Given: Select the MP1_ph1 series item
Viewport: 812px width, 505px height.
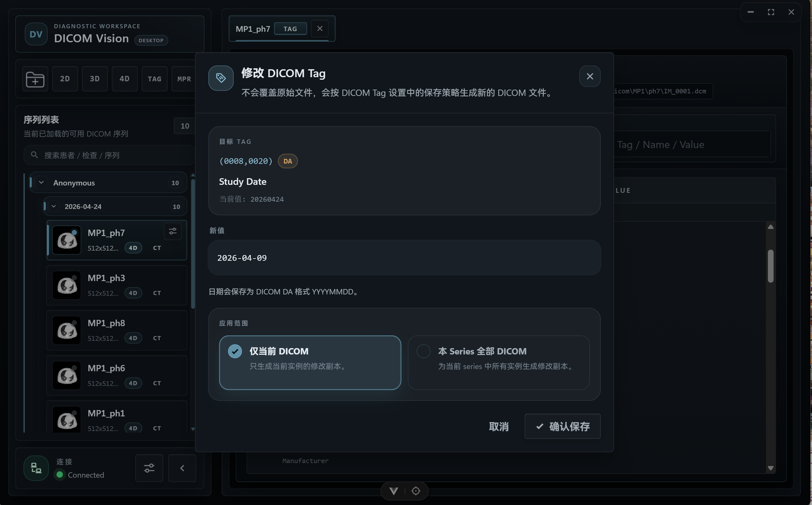Looking at the screenshot, I should click(x=117, y=417).
